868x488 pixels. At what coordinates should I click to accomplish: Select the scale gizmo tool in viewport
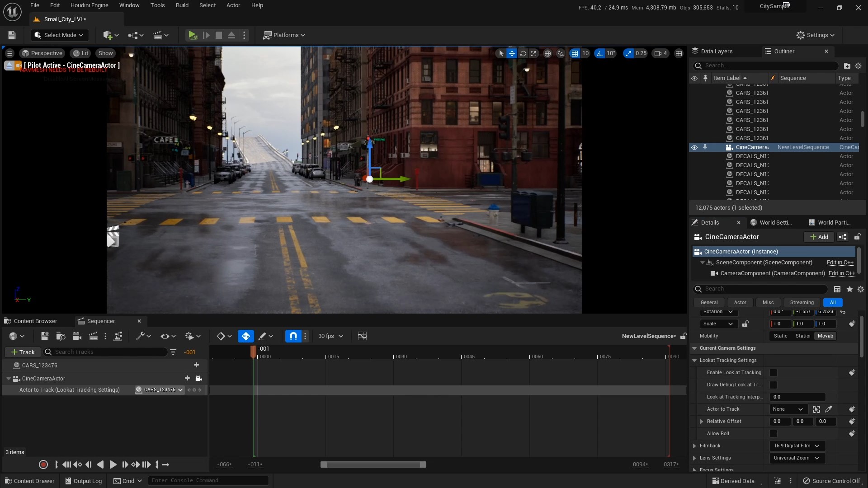coord(534,53)
